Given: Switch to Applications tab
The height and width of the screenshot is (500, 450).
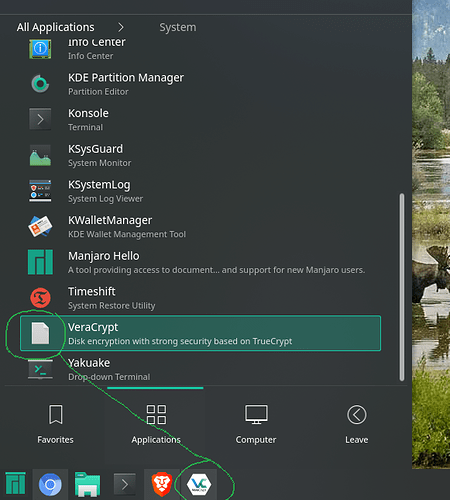Looking at the screenshot, I should [x=156, y=425].
